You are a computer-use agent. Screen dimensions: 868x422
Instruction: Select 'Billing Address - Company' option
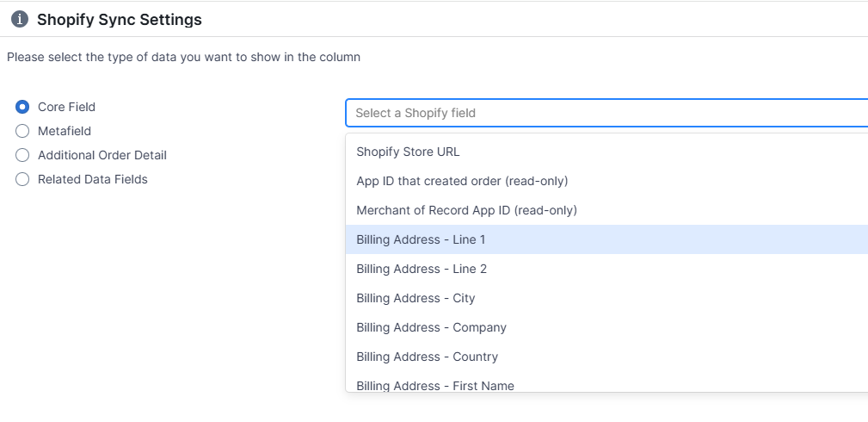pos(606,328)
